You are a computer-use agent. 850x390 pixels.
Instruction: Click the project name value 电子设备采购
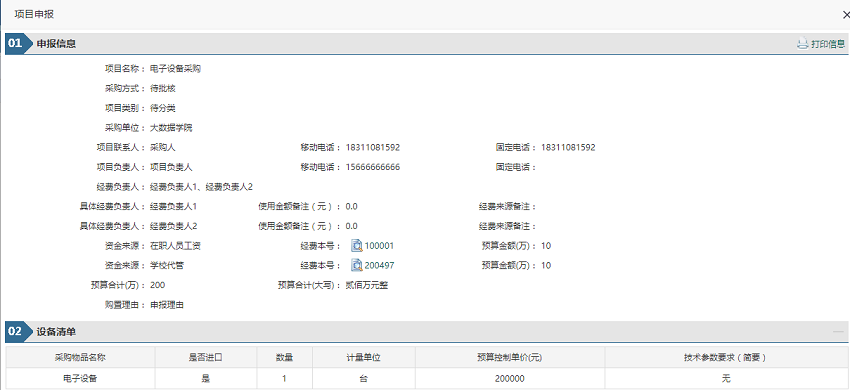pos(176,69)
